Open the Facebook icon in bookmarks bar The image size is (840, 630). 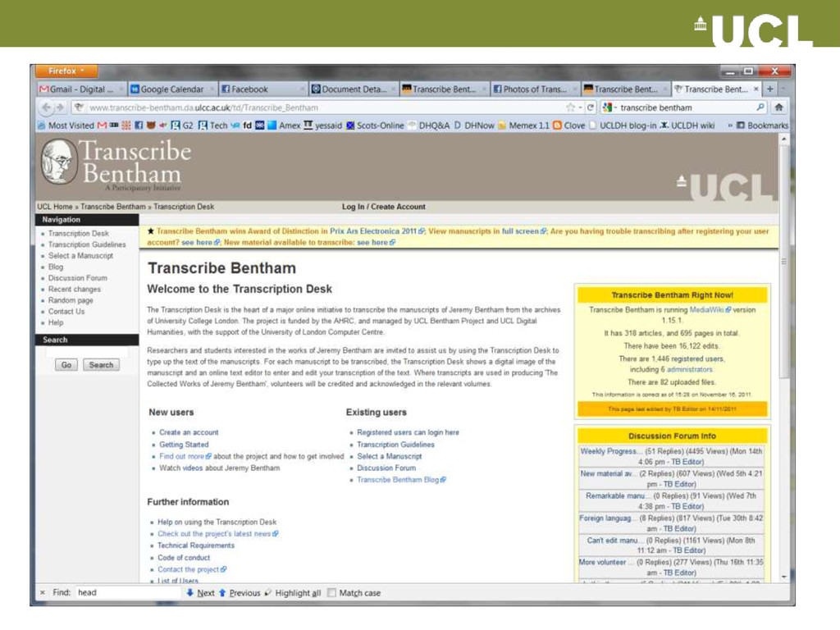pos(139,126)
